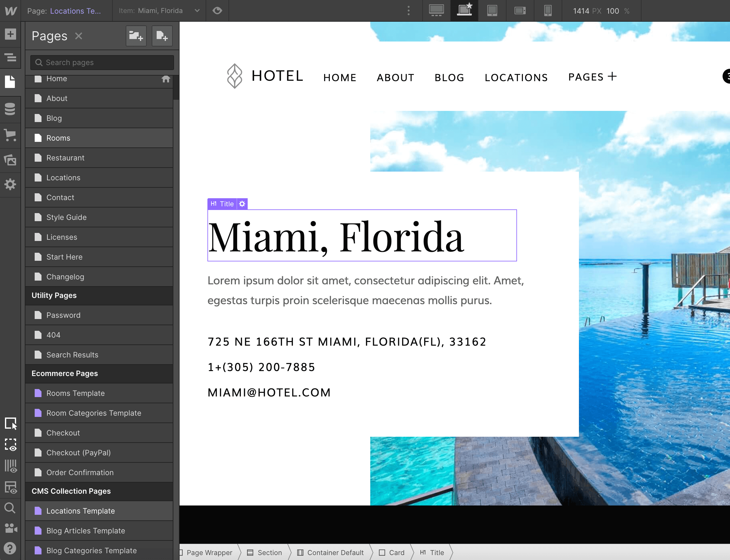
Task: Create a new folder in the Pages panel
Action: pyautogui.click(x=136, y=36)
